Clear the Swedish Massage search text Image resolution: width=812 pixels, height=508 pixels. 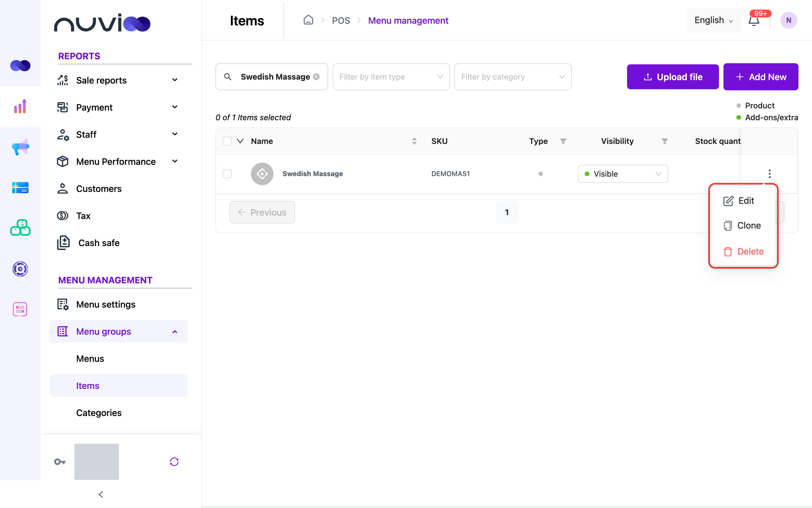(316, 77)
